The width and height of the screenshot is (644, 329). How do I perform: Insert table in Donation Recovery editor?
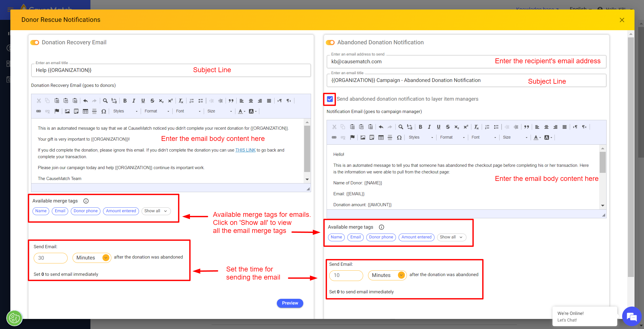pos(85,111)
